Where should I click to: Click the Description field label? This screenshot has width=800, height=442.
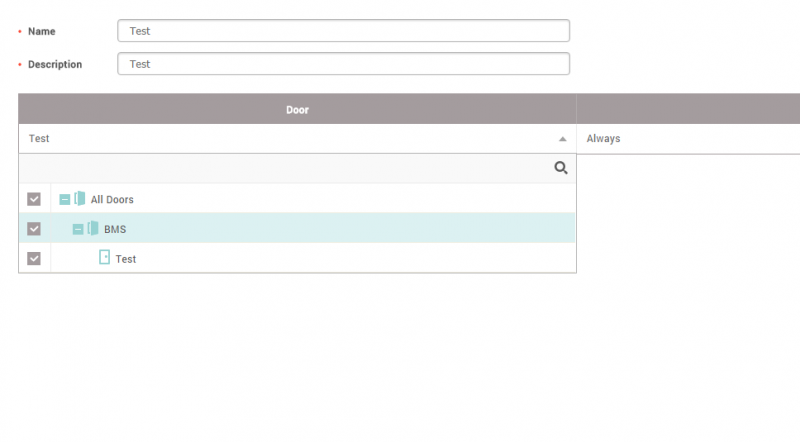[x=55, y=64]
